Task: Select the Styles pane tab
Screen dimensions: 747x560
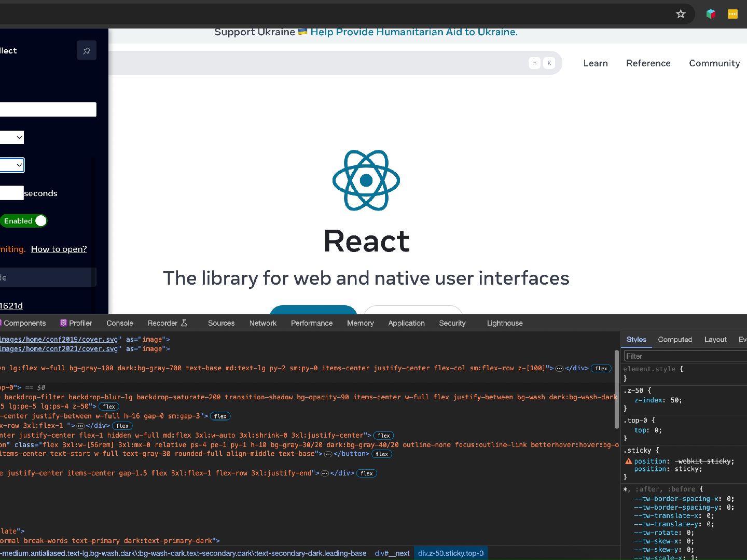Action: 637,340
